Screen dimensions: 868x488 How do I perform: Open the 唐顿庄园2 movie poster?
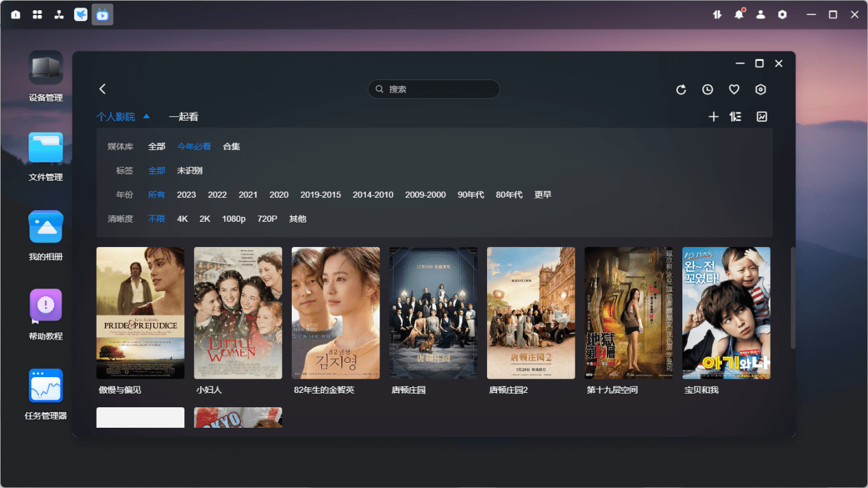531,313
